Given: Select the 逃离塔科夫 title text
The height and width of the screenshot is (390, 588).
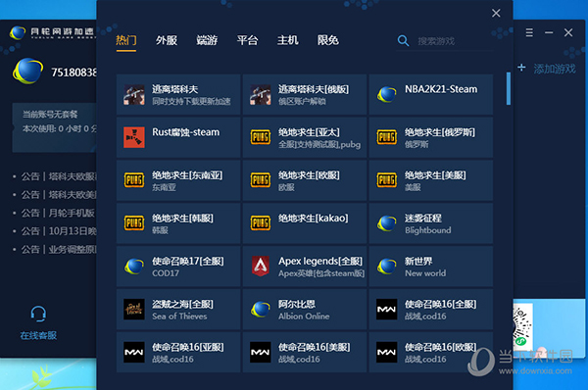Looking at the screenshot, I should pyautogui.click(x=174, y=89).
